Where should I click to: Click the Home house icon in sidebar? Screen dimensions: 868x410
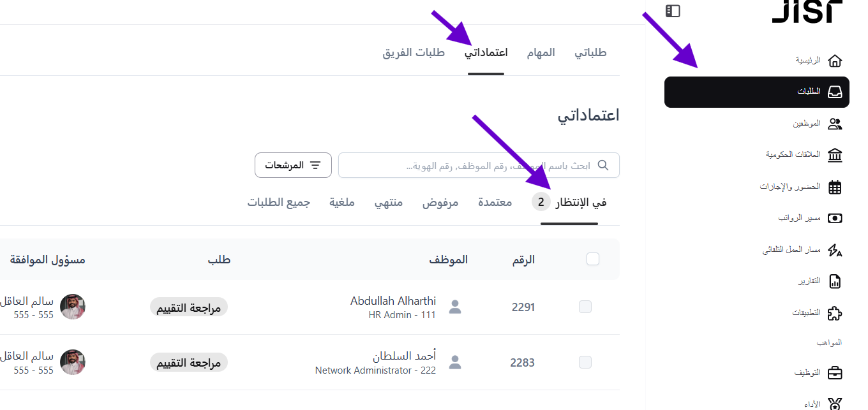pos(834,61)
